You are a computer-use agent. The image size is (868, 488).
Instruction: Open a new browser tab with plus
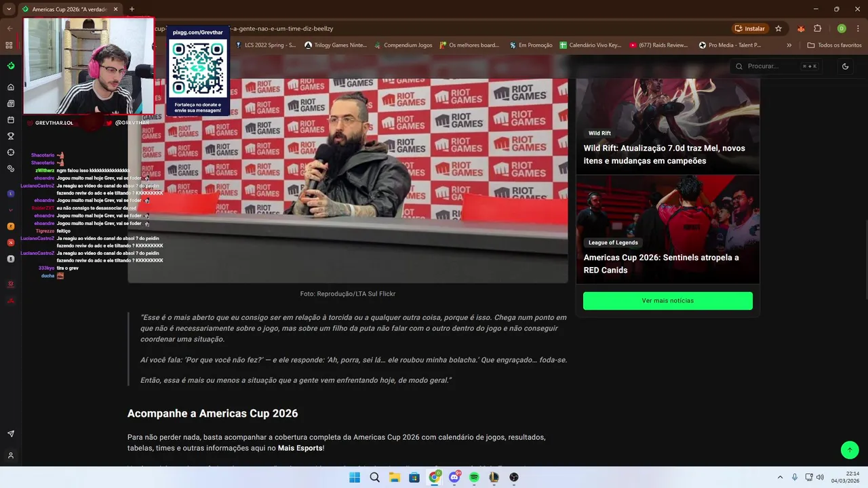(x=132, y=9)
